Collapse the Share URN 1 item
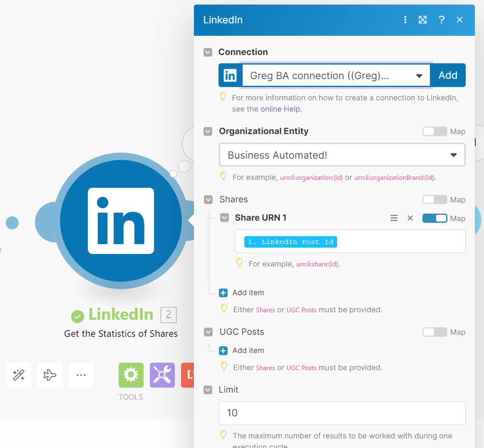 click(224, 218)
